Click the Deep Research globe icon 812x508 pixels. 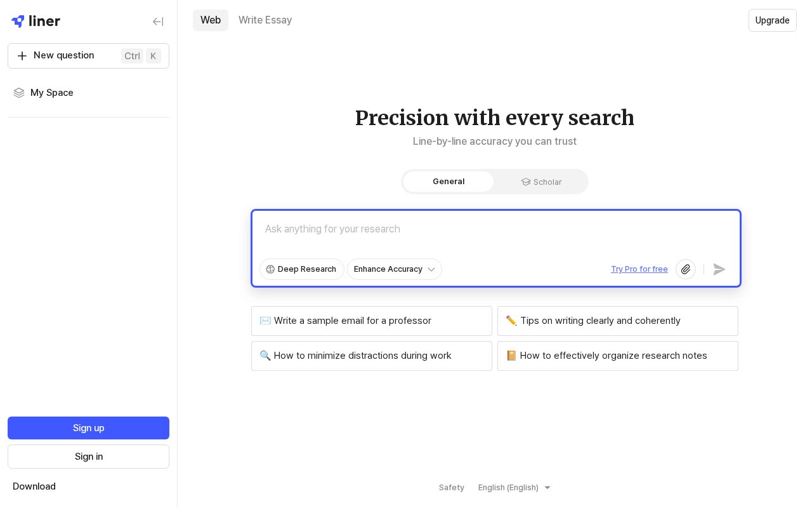coord(270,269)
